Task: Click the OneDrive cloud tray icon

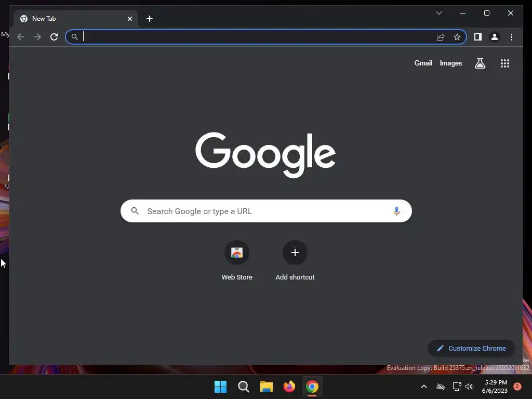Action: (x=441, y=387)
